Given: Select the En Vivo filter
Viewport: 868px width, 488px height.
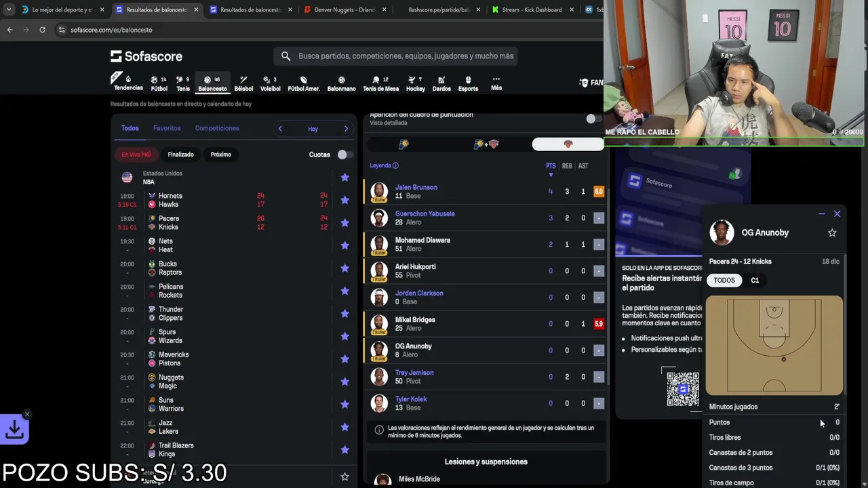Looking at the screenshot, I should tap(136, 155).
